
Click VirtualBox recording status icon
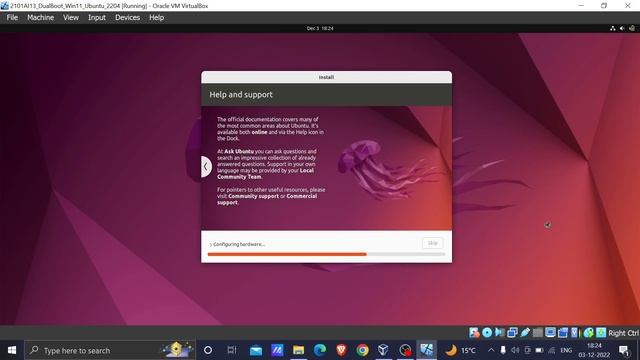pos(563,333)
